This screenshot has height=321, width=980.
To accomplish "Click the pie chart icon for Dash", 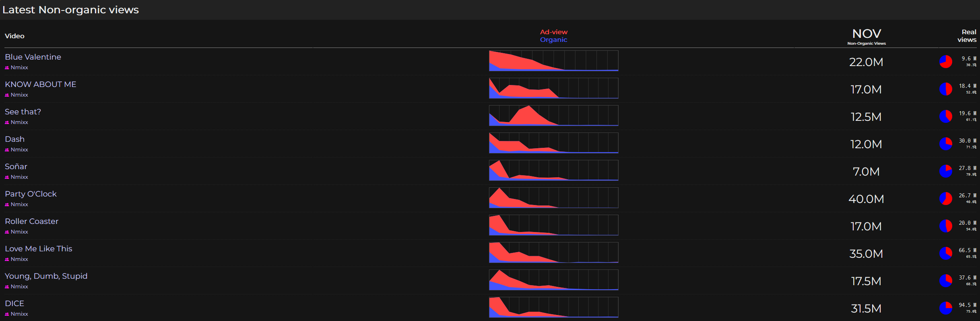I will click(x=946, y=144).
